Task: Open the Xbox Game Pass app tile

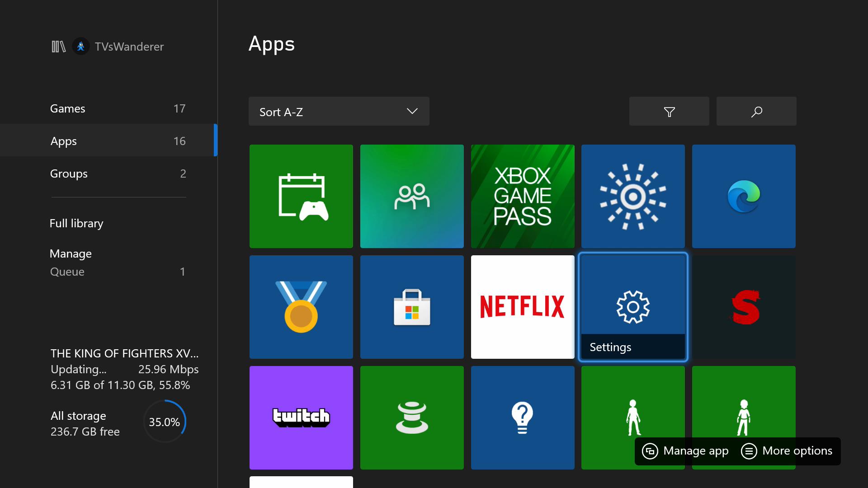Action: click(x=522, y=196)
